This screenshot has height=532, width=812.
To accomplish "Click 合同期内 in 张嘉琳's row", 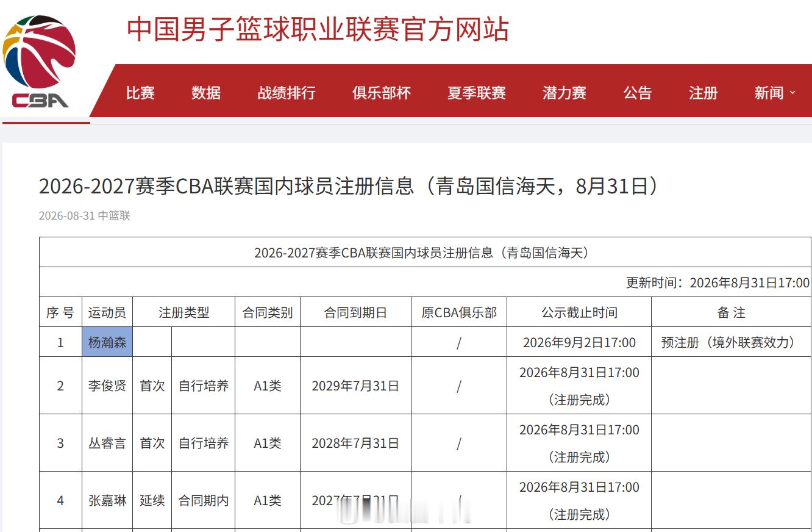I will 204,500.
